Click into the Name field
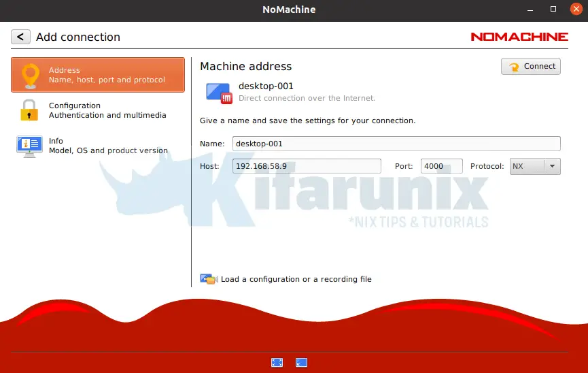 click(x=396, y=144)
